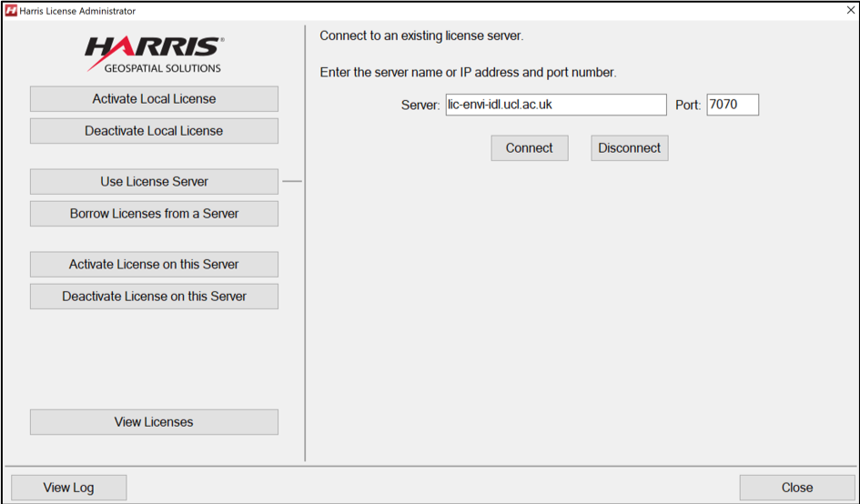Click the Close button at bottom

point(797,488)
